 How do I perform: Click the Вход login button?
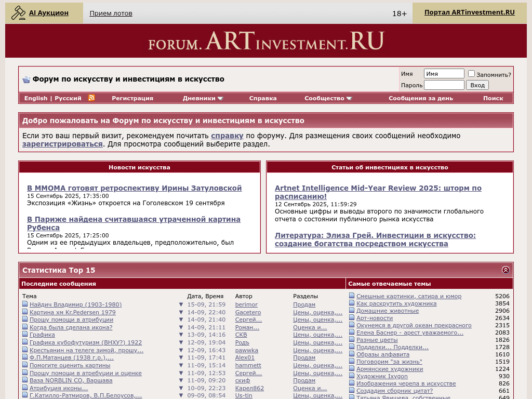pos(477,85)
